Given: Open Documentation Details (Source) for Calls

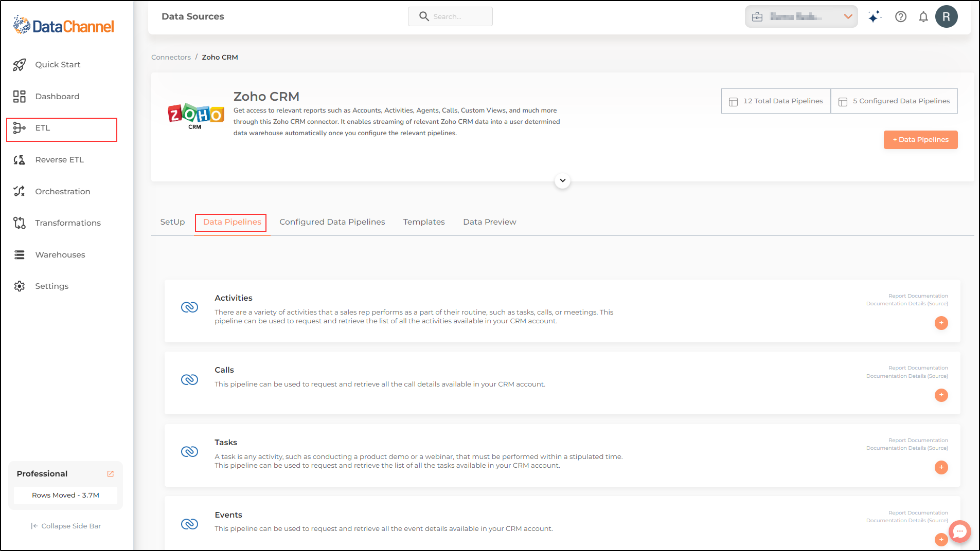Looking at the screenshot, I should pyautogui.click(x=907, y=376).
